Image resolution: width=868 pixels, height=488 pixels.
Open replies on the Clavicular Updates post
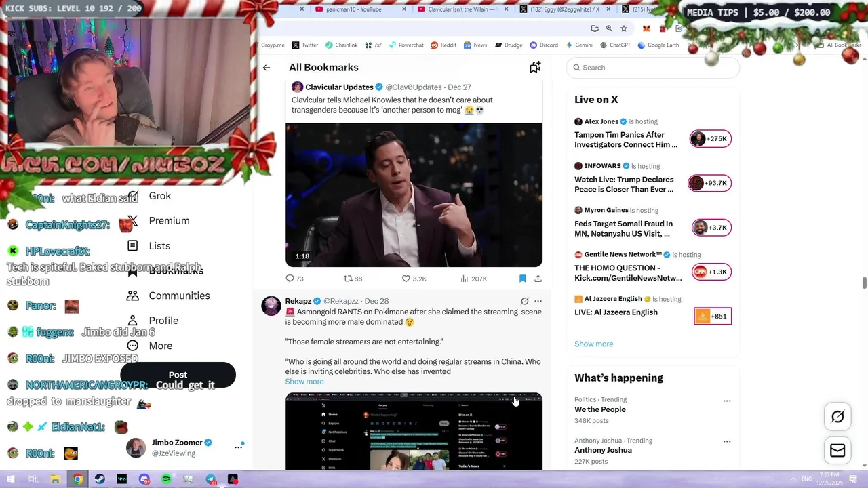(x=295, y=279)
